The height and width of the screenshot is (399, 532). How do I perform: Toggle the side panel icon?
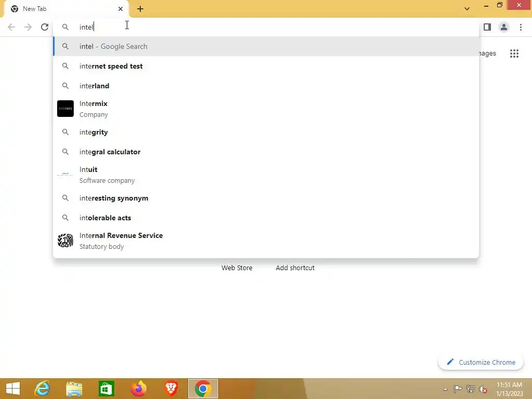(x=487, y=27)
